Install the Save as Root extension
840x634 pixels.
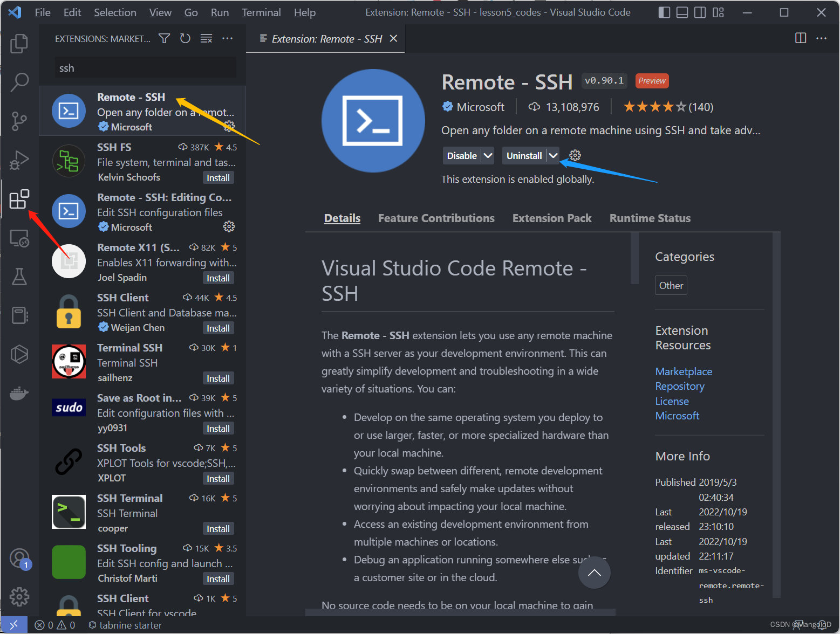point(218,429)
